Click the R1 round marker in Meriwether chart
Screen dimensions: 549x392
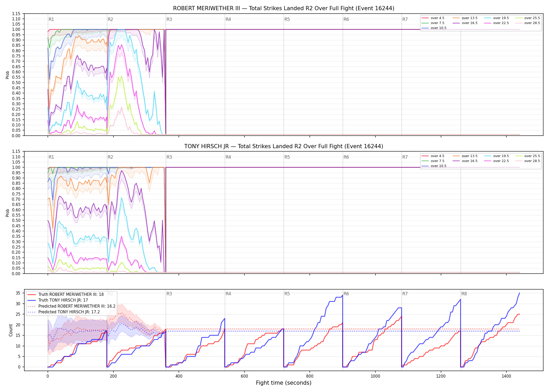tap(51, 19)
